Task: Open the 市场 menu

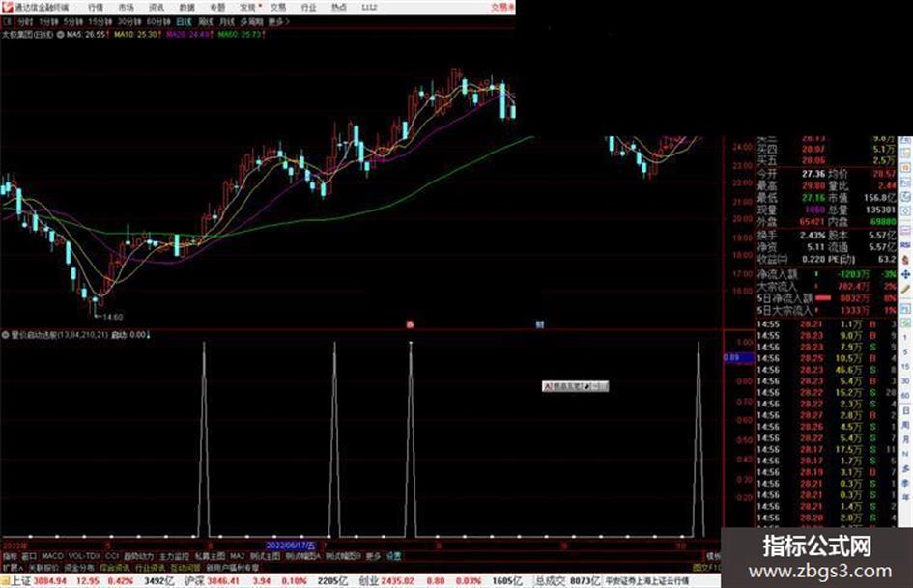Action: pyautogui.click(x=127, y=8)
